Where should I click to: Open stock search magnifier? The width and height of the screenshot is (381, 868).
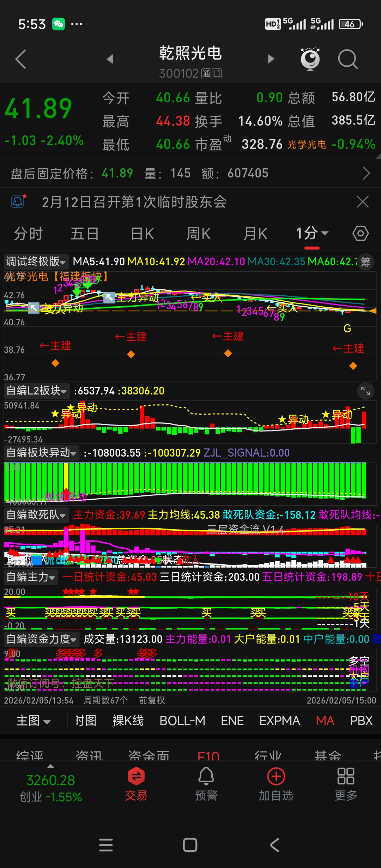(x=348, y=59)
